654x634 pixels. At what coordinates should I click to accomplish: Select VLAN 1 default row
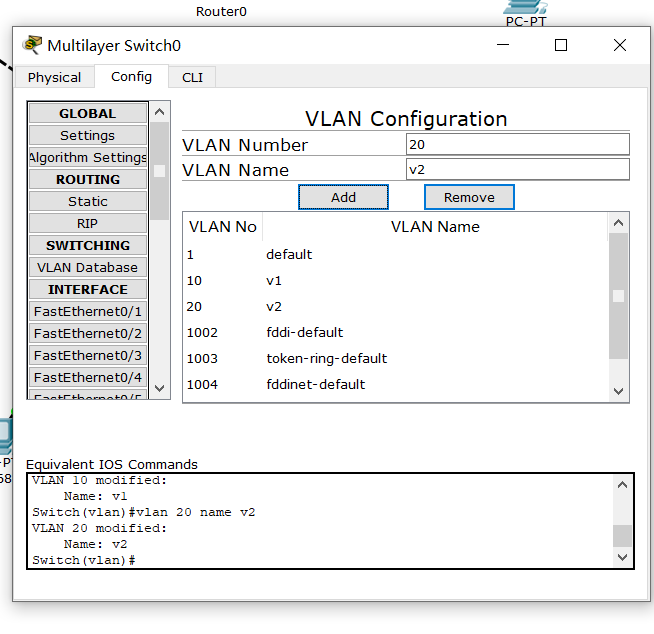pos(395,254)
